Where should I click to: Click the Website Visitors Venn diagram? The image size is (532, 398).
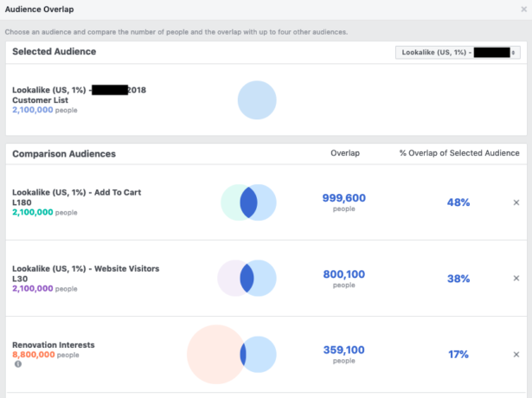247,279
